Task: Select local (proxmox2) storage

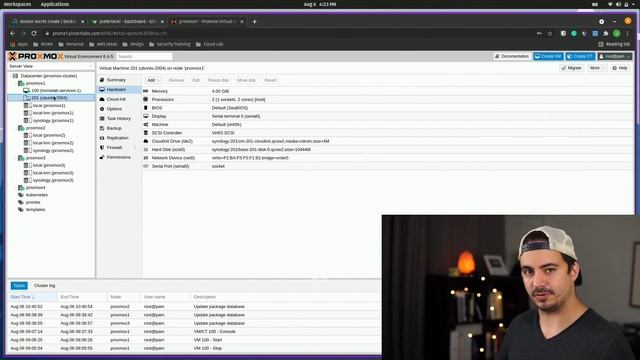Action: click(x=49, y=135)
